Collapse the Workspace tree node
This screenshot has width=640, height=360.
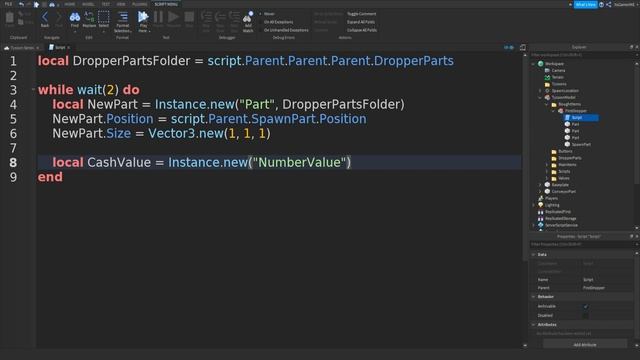pyautogui.click(x=533, y=64)
